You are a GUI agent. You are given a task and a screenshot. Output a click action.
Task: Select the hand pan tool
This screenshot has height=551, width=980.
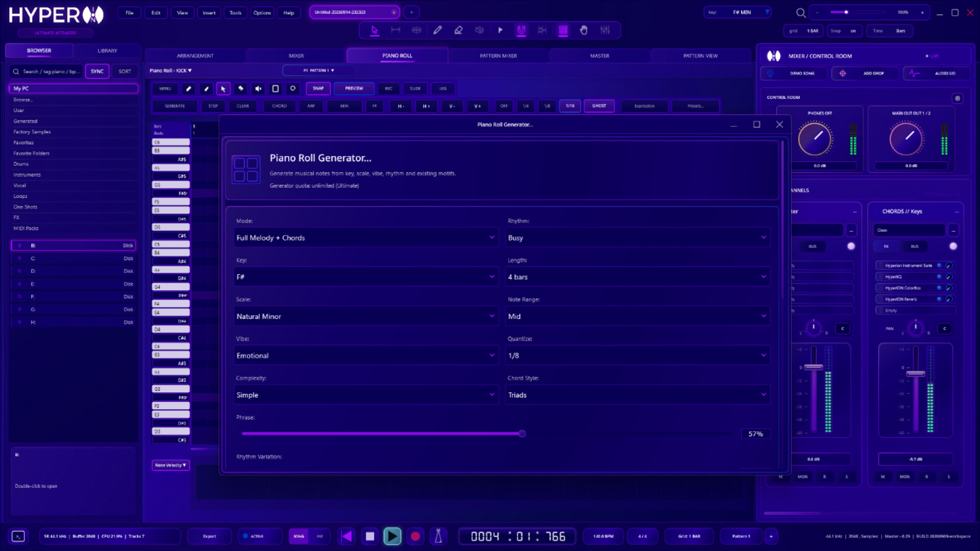point(584,30)
